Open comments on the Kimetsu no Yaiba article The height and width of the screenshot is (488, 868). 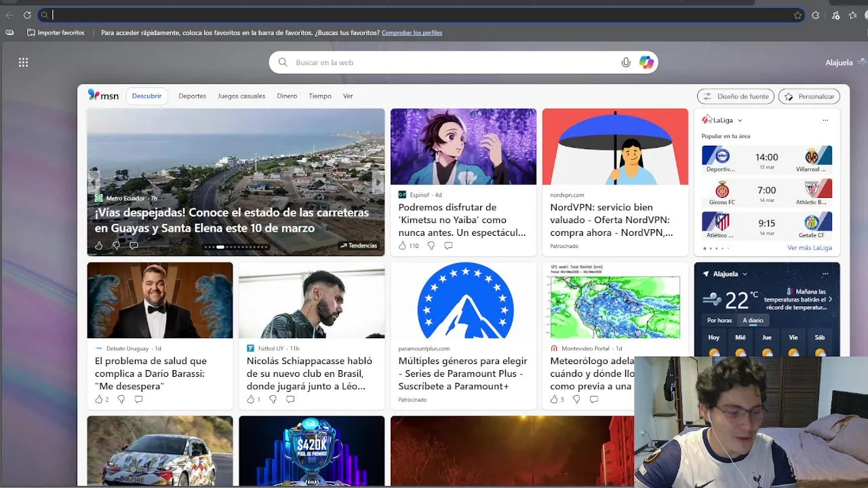pyautogui.click(x=448, y=245)
